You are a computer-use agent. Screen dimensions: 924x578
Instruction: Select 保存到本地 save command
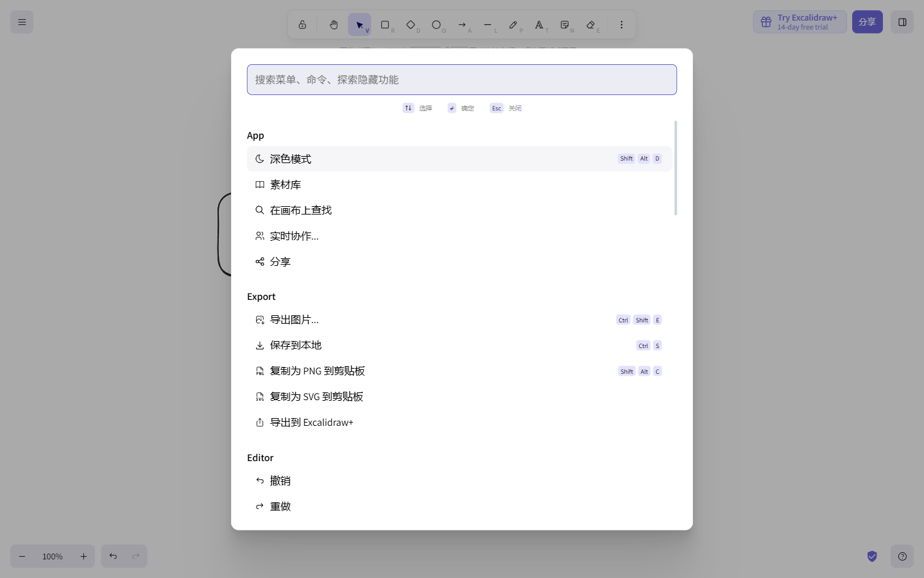coord(459,346)
